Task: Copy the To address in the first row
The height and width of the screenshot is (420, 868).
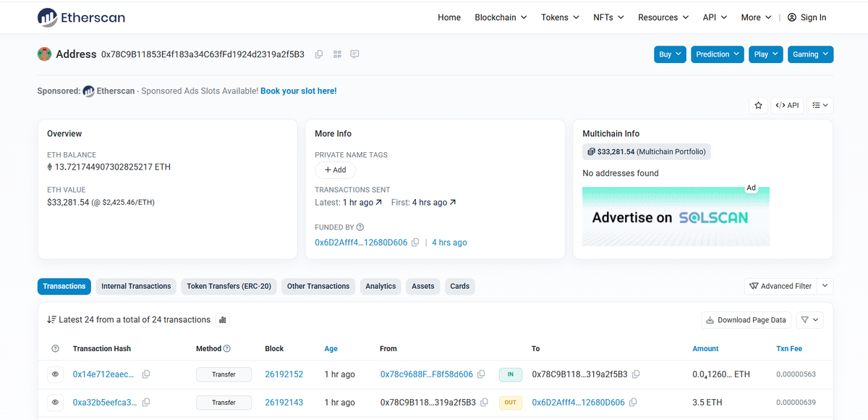Action: click(636, 374)
